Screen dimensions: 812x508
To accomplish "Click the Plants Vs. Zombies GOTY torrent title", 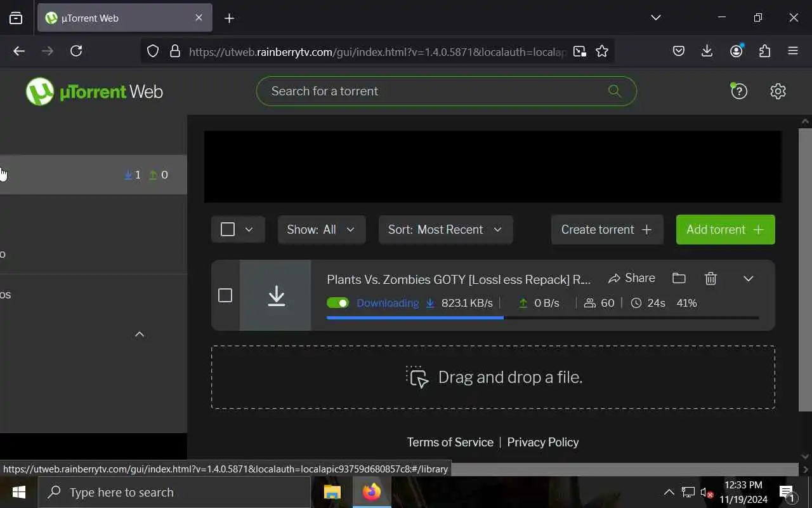I will (459, 279).
